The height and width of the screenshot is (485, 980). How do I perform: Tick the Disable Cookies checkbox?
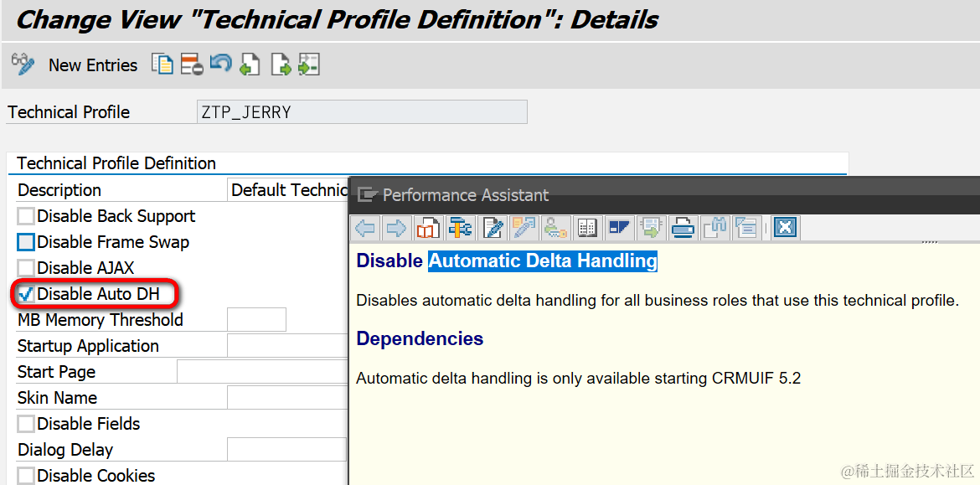coord(26,477)
